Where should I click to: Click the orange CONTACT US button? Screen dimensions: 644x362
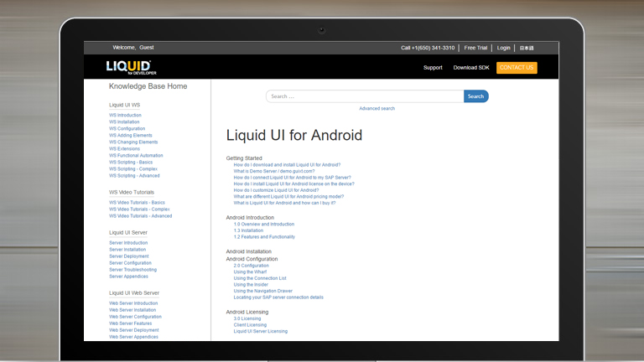(517, 68)
